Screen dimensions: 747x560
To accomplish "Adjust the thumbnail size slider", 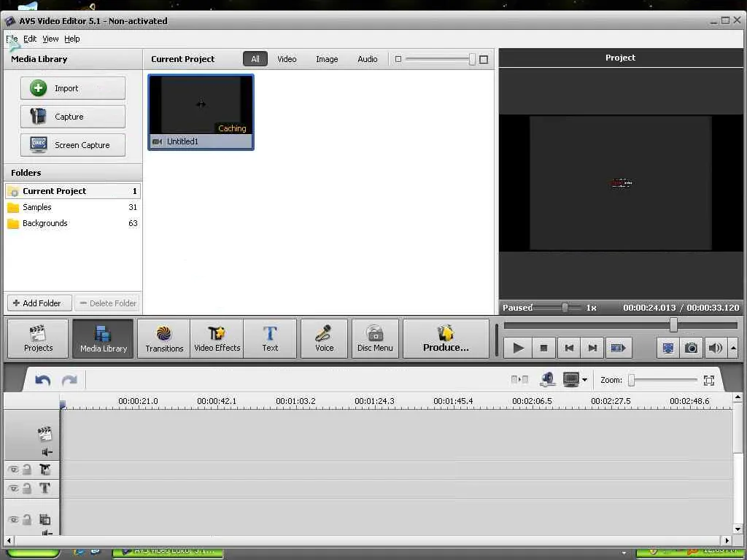I will click(x=472, y=59).
